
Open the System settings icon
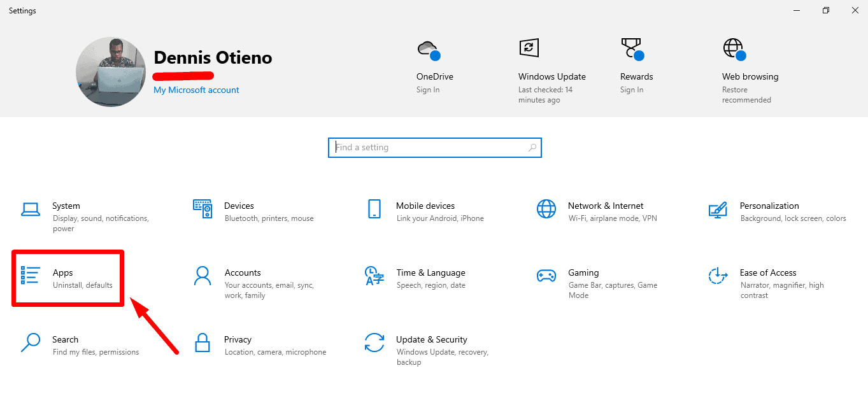pos(30,209)
